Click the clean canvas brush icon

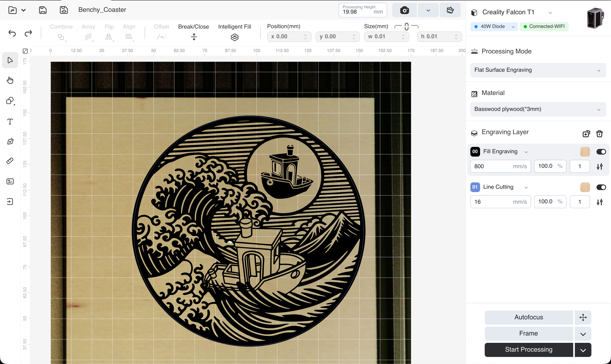click(x=450, y=10)
